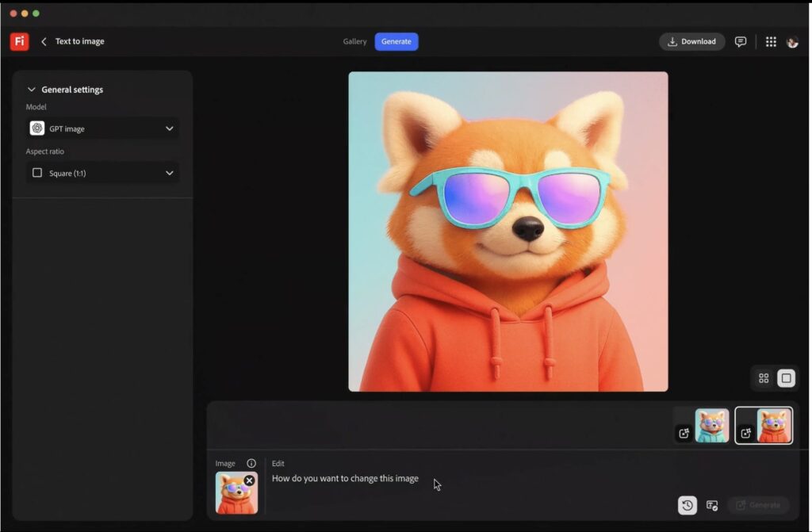This screenshot has width=812, height=532.
Task: Select the Generate tab at top
Action: (x=396, y=41)
